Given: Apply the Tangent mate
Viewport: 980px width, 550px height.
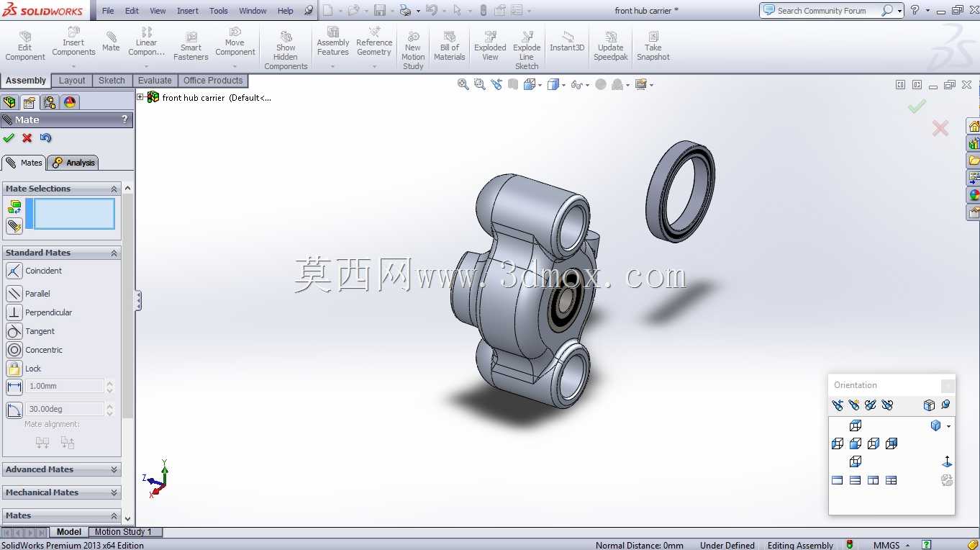Looking at the screenshot, I should tap(14, 331).
